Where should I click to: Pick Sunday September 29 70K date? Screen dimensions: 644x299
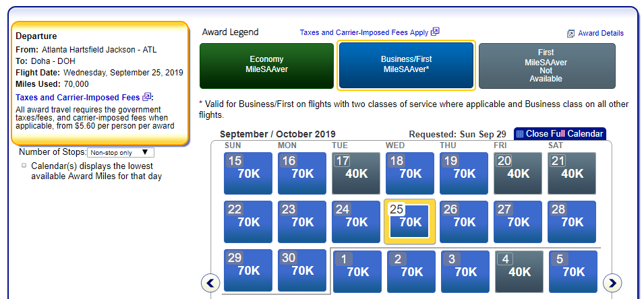[248, 270]
